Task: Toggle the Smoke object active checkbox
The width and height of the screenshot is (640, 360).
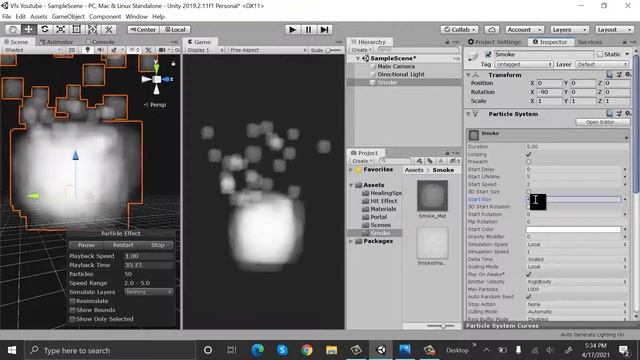Action: tap(488, 54)
